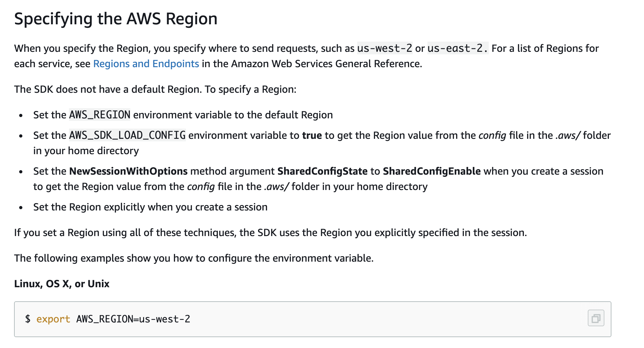Click the bold SharedConfigEnable text
This screenshot has width=644, height=348.
pos(432,171)
